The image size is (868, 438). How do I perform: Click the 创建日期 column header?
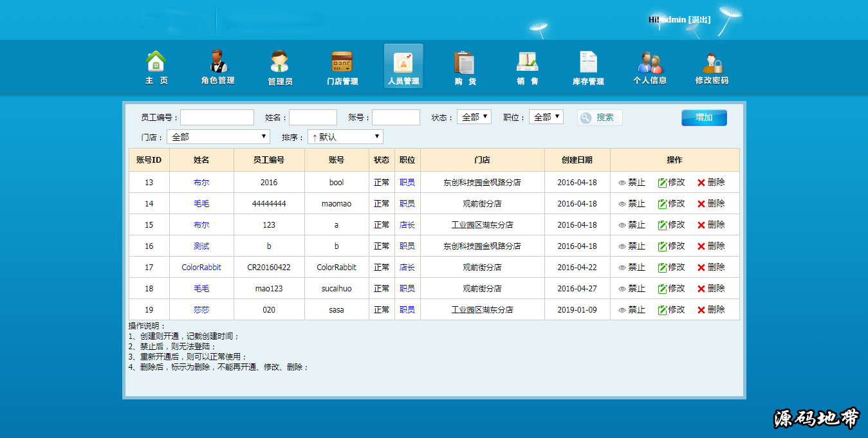[577, 160]
